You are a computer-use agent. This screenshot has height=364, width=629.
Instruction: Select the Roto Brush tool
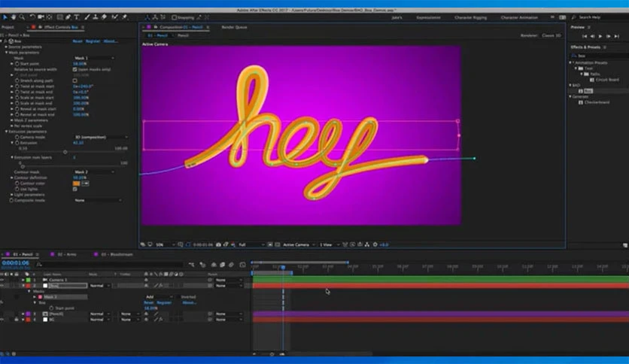tap(114, 17)
